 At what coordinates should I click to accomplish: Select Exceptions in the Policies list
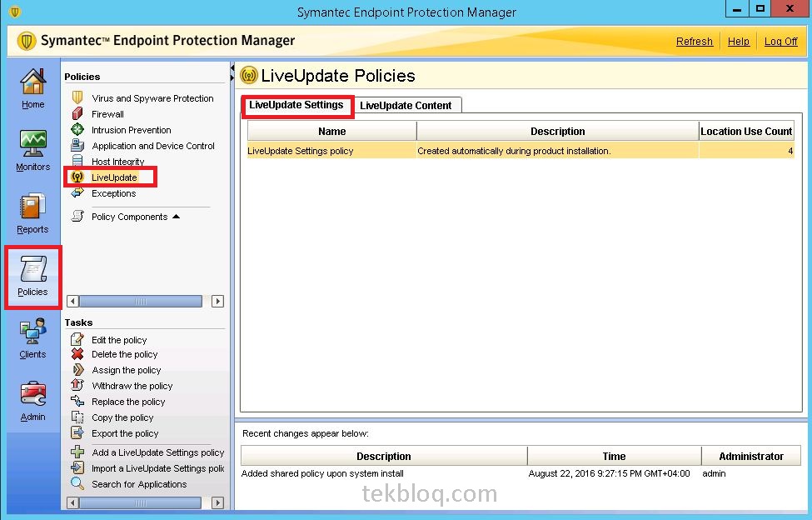pyautogui.click(x=113, y=193)
